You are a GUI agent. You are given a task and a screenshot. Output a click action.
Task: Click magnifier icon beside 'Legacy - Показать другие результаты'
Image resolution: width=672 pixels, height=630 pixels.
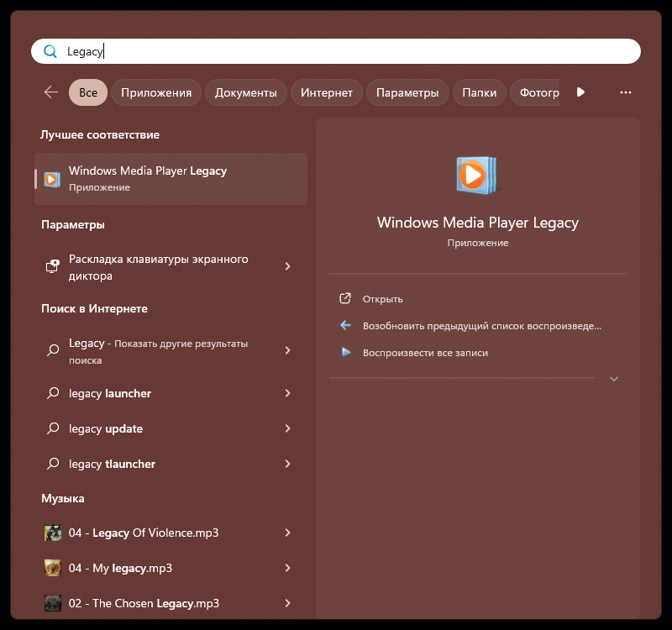53,350
